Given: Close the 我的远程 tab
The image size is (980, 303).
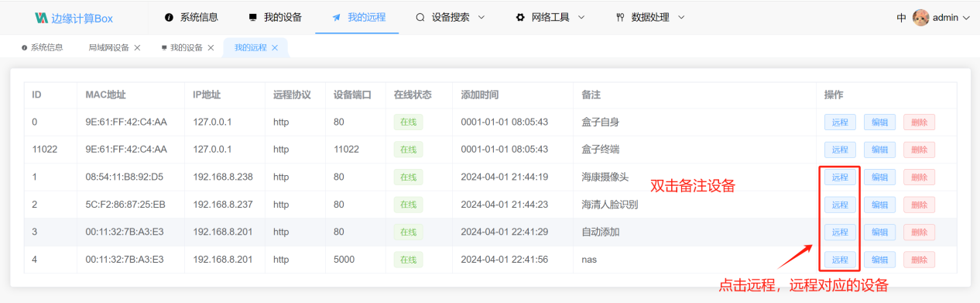Looking at the screenshot, I should pyautogui.click(x=274, y=47).
